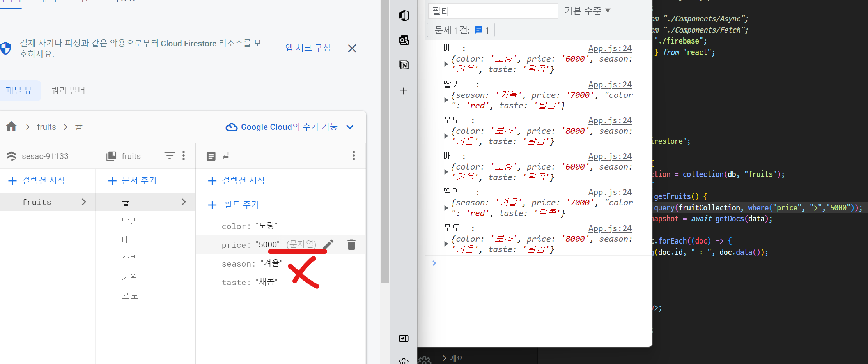
Task: Click the console prompt caret
Action: click(434, 263)
